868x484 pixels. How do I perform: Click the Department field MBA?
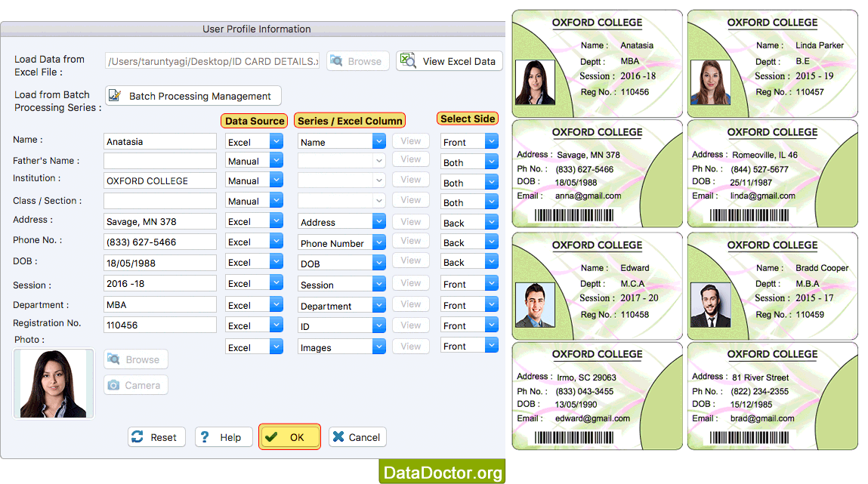pyautogui.click(x=160, y=305)
